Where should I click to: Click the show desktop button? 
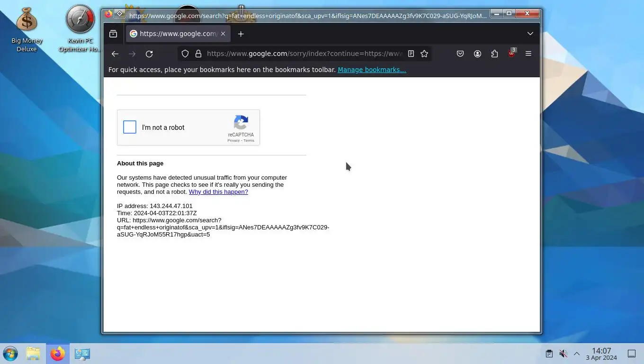click(x=632, y=354)
